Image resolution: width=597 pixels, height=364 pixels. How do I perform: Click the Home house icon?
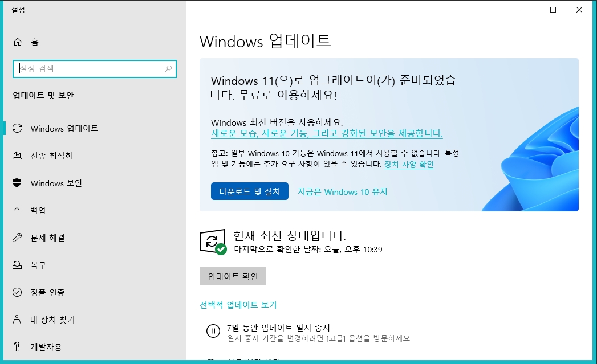coord(18,42)
